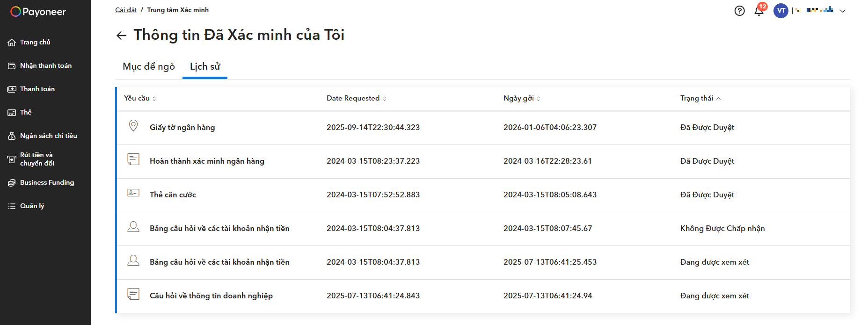Open the Cài đặt breadcrumb link
The image size is (868, 325).
click(126, 10)
